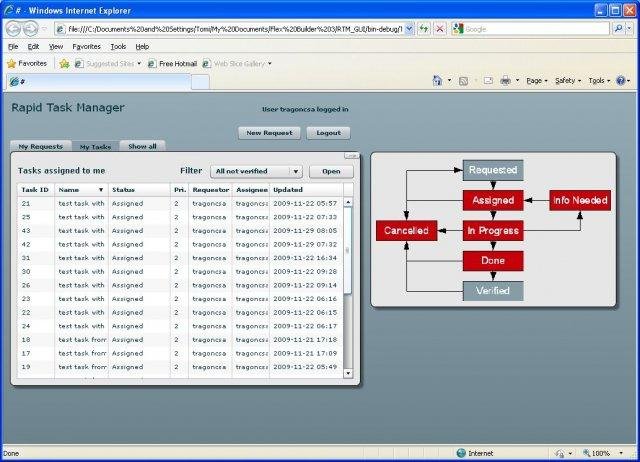Open the Help menu
Screen dimensions: 640x462
click(142, 47)
